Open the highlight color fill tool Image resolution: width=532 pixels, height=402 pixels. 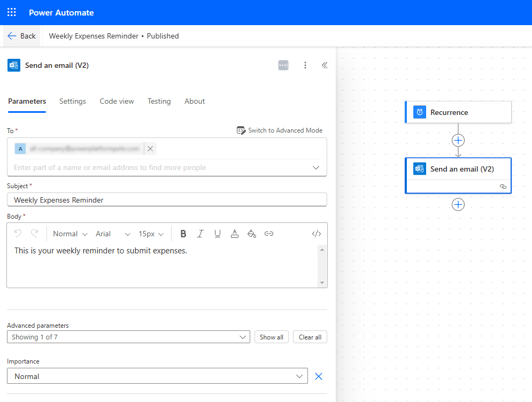click(252, 234)
